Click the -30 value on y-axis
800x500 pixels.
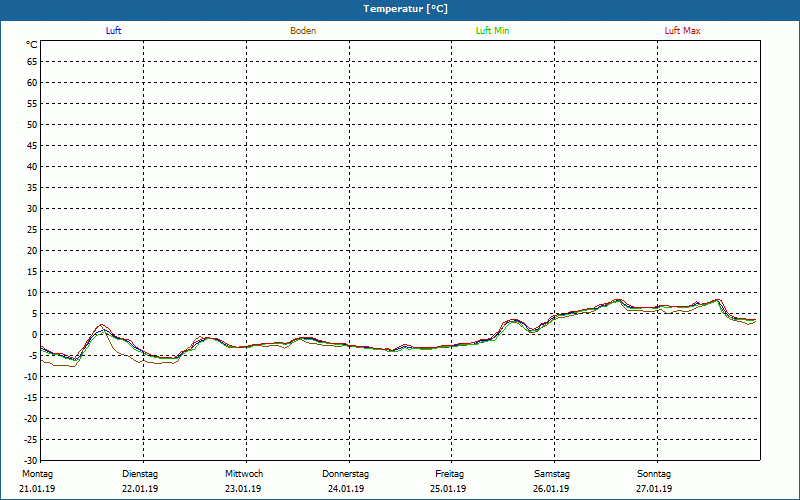click(31, 460)
